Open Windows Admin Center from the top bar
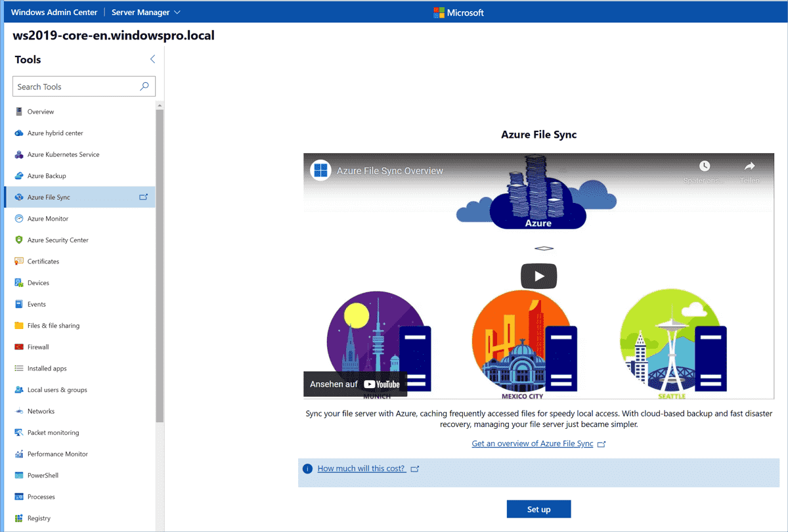Screen dimensions: 788x532 pos(53,12)
